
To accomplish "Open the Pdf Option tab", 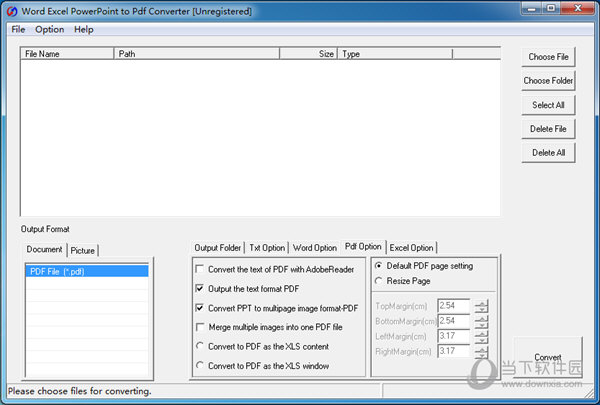I will click(363, 246).
